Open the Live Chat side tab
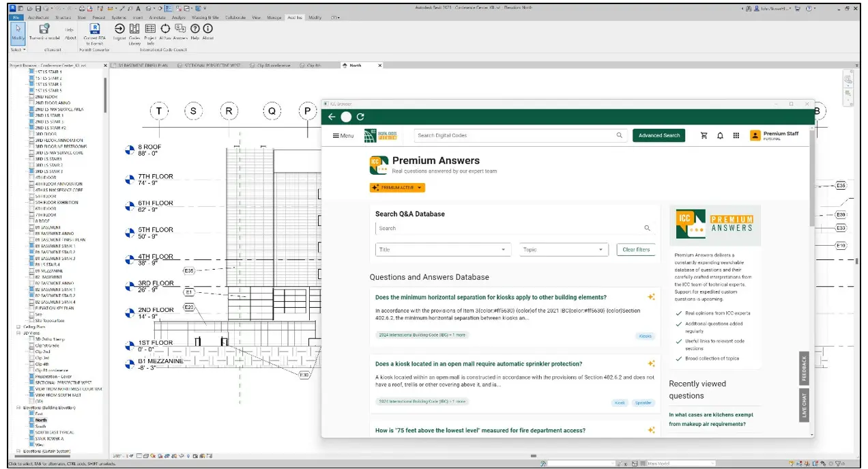868x469 pixels. click(x=804, y=405)
